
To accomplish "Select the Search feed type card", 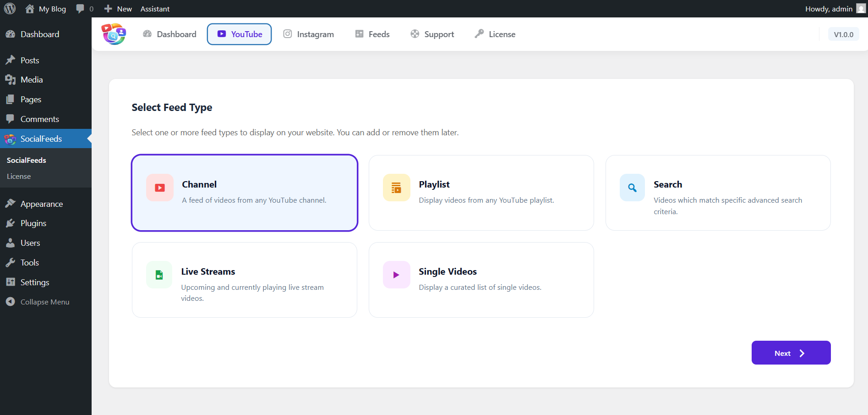I will click(x=718, y=193).
